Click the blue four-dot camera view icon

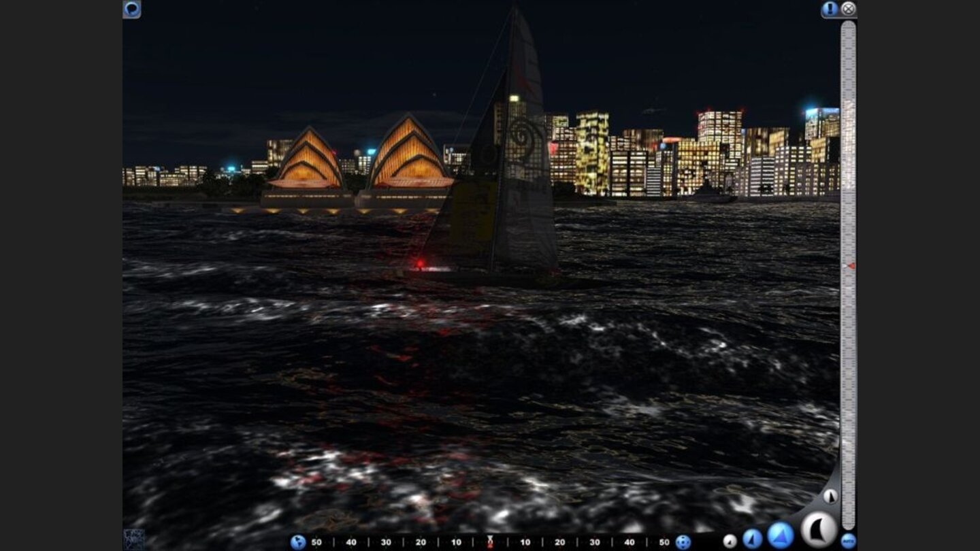[683, 542]
